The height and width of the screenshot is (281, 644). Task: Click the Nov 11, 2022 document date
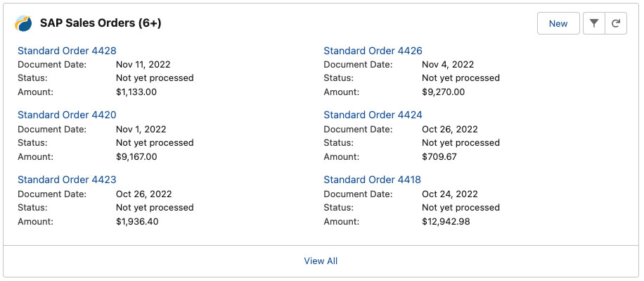143,65
